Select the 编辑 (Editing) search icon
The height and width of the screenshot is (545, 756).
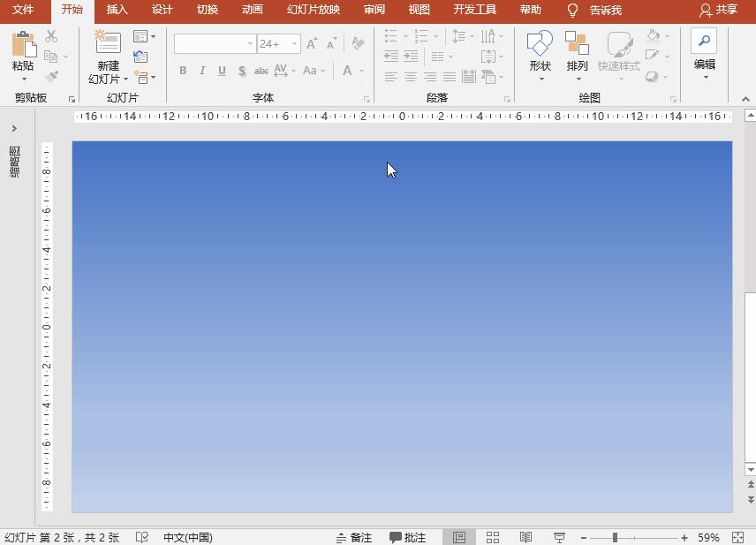[x=703, y=42]
